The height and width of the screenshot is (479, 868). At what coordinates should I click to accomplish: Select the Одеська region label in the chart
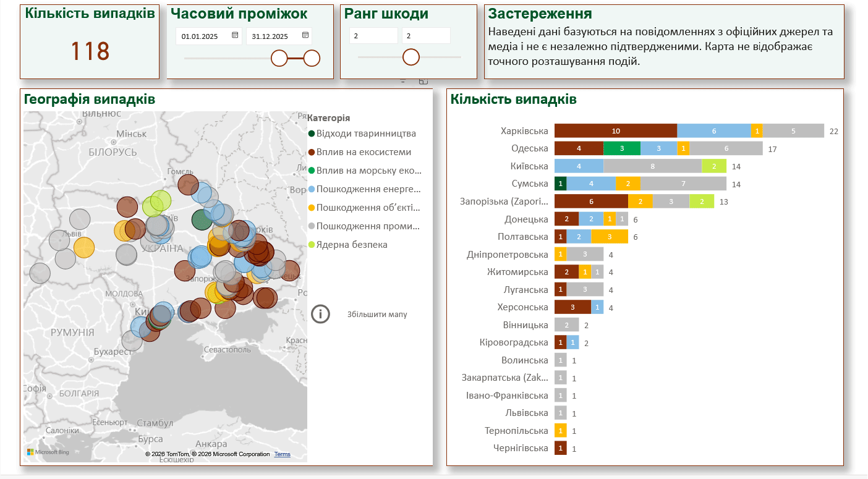coord(529,148)
